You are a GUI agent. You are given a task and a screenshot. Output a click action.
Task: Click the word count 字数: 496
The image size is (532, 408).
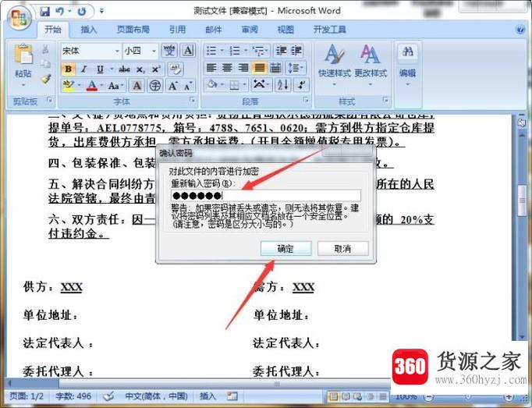[73, 396]
